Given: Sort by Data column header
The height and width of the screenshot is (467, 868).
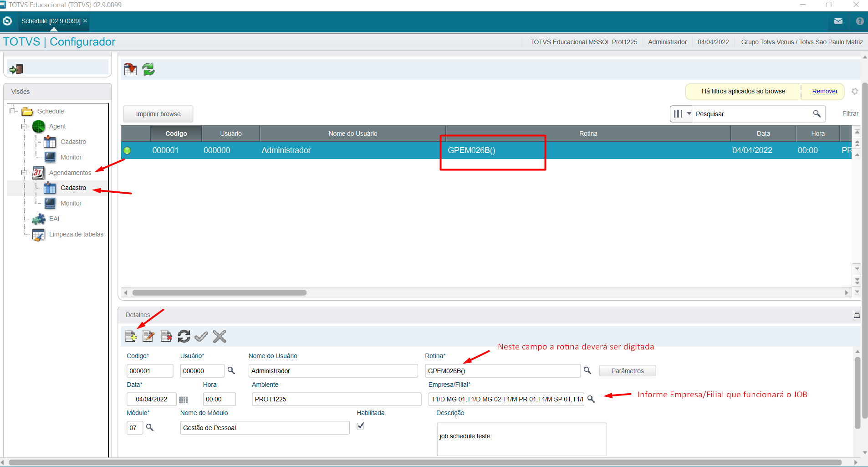Looking at the screenshot, I should tap(763, 133).
